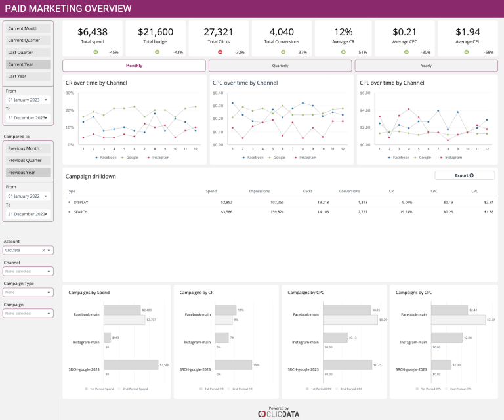Click the Total Conversions increase indicator icon

tap(282, 52)
